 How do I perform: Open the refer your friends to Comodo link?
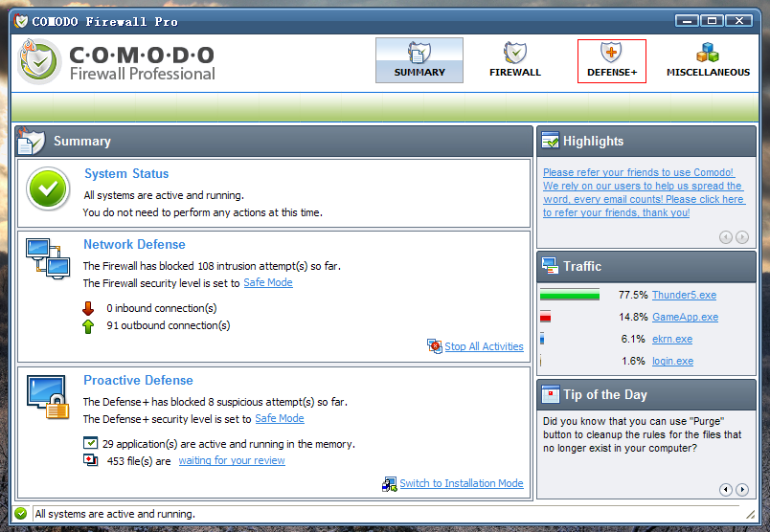pos(644,192)
